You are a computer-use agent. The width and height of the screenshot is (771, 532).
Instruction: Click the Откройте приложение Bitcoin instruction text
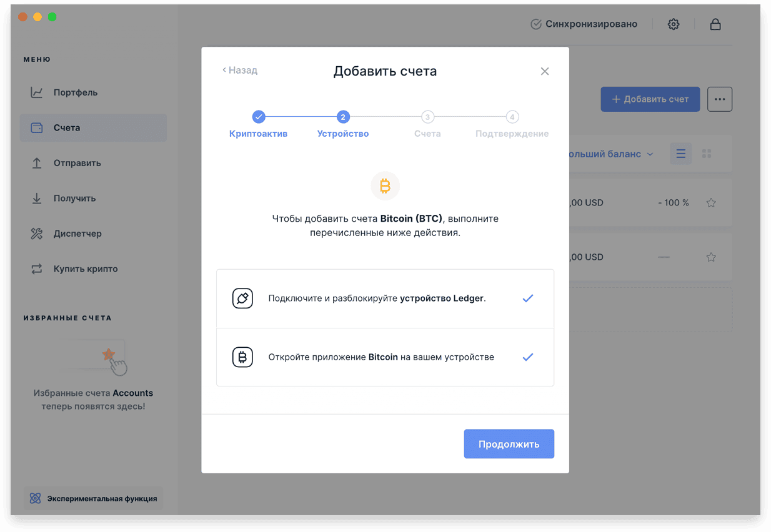[x=381, y=357]
